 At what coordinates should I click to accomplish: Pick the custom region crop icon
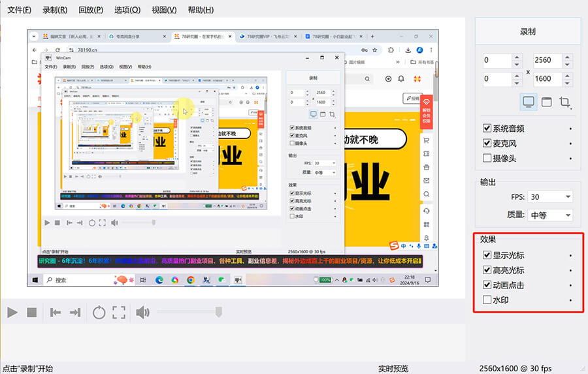pos(565,102)
